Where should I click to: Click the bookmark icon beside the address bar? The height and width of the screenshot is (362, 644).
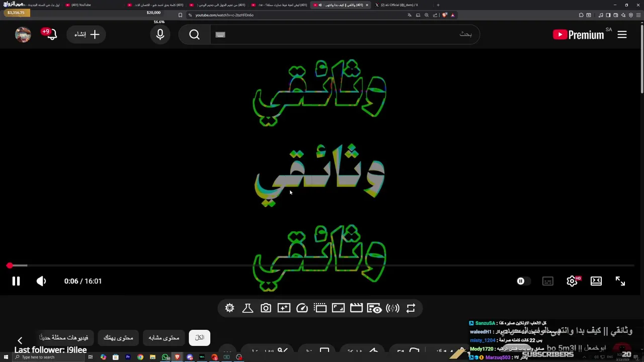tap(180, 15)
